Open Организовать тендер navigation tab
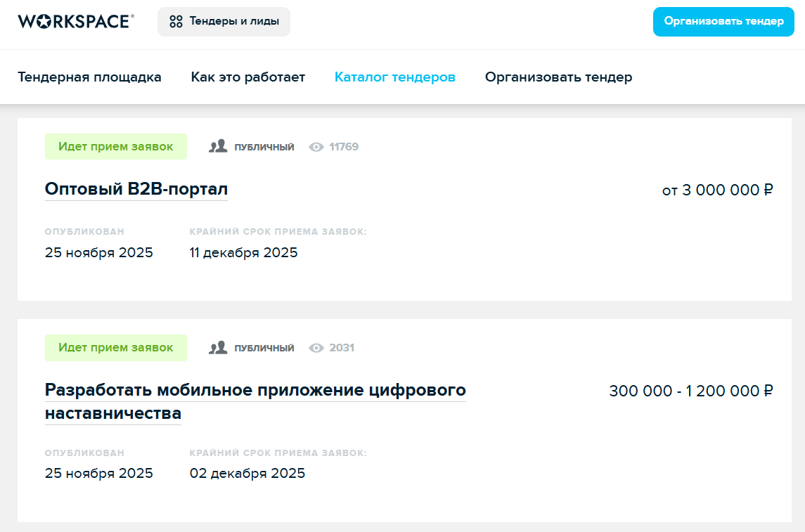Image resolution: width=805 pixels, height=532 pixels. pos(558,77)
